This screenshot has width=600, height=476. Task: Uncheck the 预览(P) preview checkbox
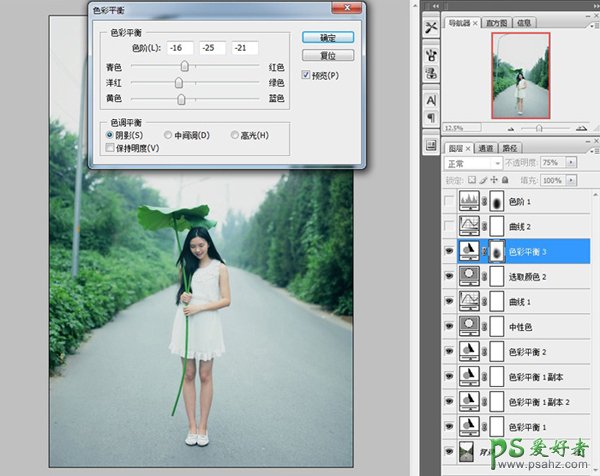307,76
